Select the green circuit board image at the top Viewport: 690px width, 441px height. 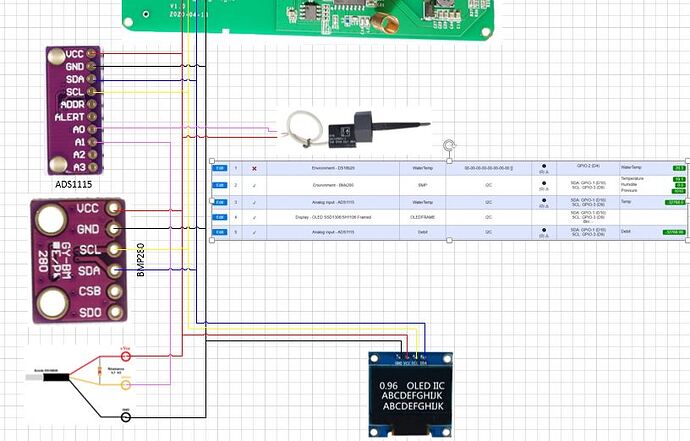[310, 19]
